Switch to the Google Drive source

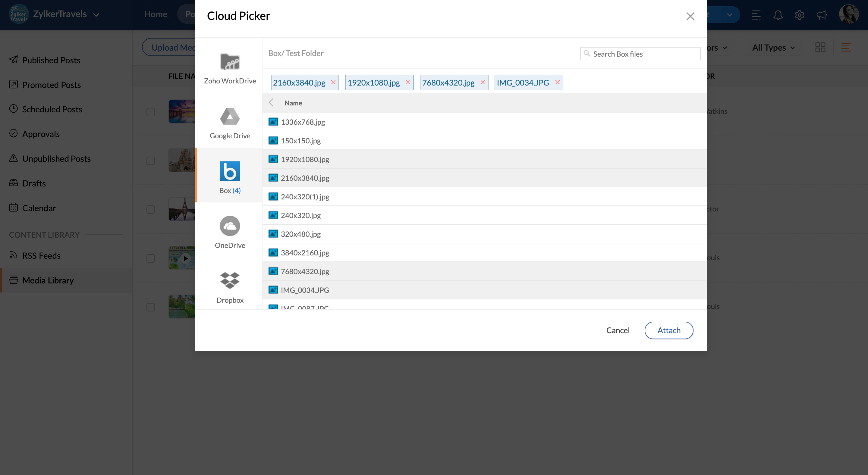point(230,123)
